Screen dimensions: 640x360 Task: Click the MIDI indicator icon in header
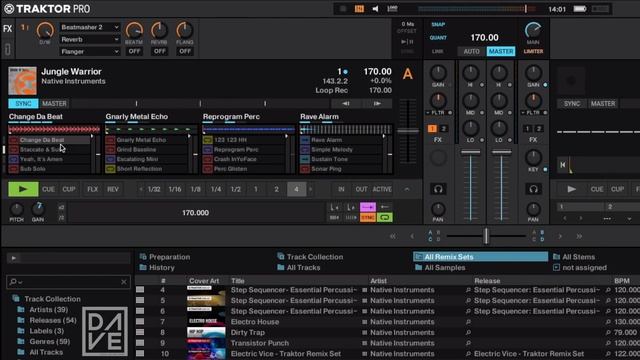coord(359,9)
